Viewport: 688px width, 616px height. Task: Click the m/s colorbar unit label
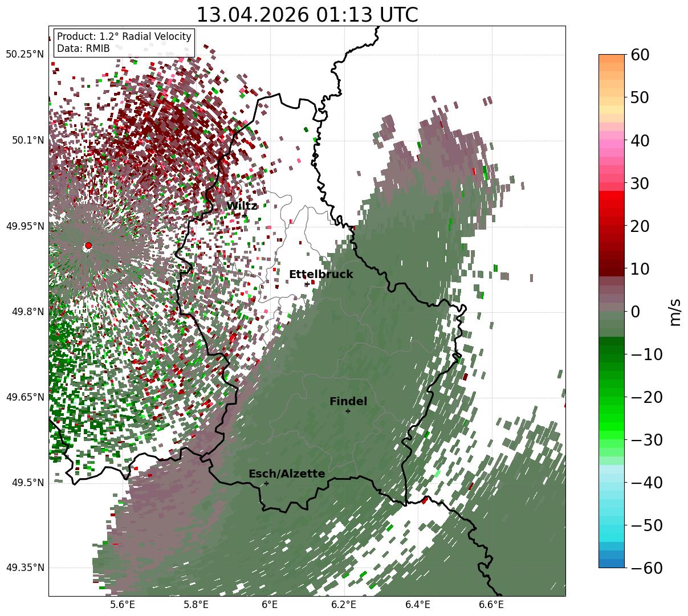coord(675,311)
